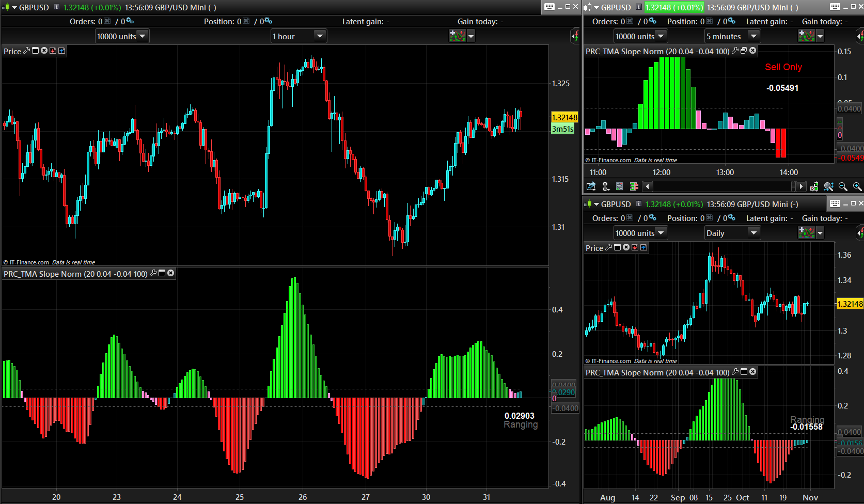Click add indicator button in 1 hour chart
The width and height of the screenshot is (864, 504).
pyautogui.click(x=458, y=36)
